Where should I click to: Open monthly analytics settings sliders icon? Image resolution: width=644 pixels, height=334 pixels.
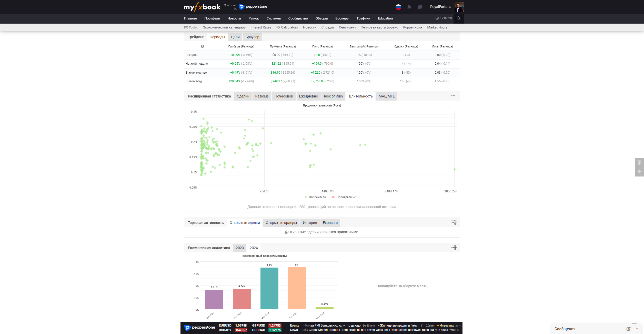pos(454,248)
